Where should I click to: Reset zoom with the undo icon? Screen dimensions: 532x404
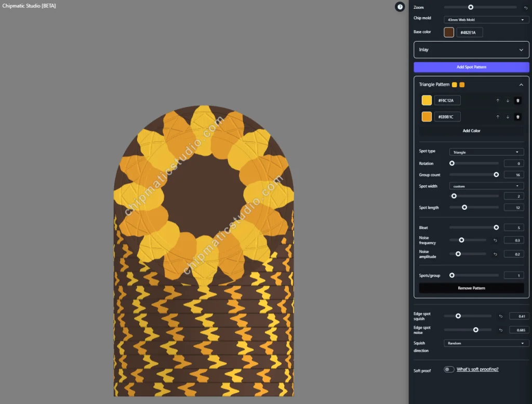click(x=526, y=7)
